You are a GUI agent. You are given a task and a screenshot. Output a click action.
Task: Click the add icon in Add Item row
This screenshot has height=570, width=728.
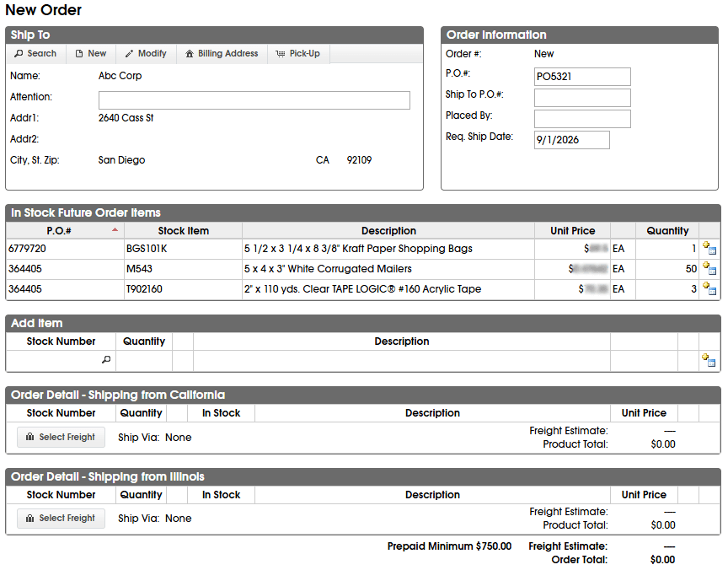(x=709, y=360)
